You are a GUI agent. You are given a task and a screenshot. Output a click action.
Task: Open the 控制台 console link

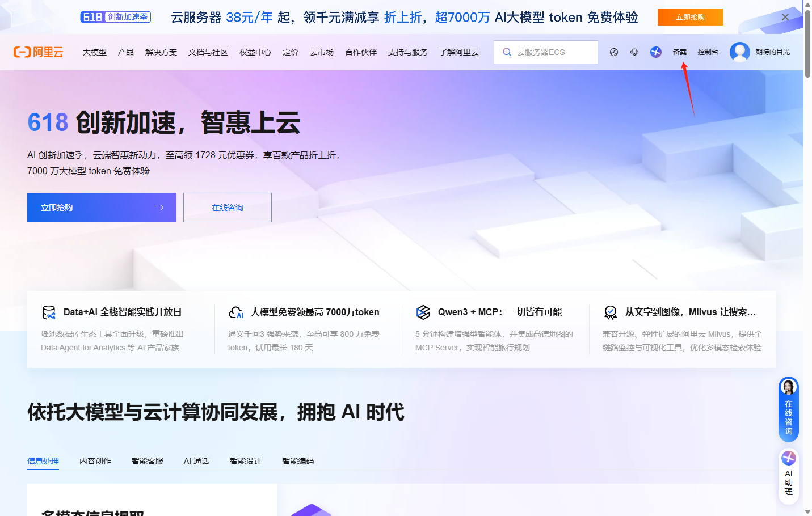point(708,52)
